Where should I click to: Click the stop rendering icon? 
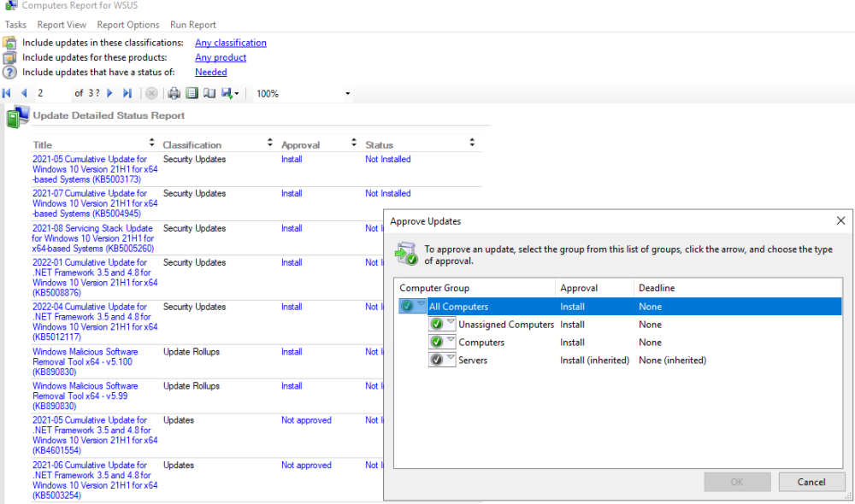(151, 93)
